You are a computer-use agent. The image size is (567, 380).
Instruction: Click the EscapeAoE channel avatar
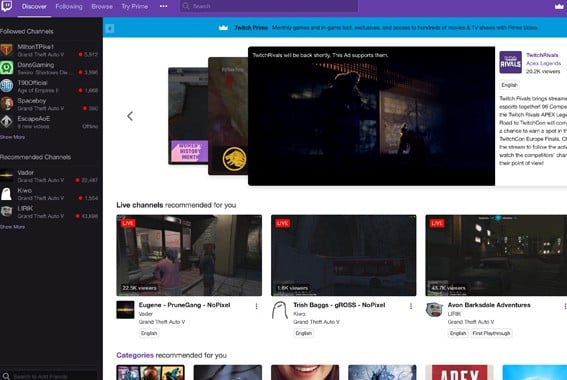pos(7,122)
